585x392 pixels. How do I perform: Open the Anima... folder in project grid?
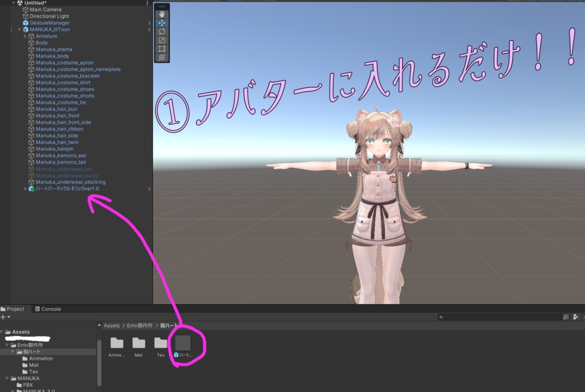coord(117,347)
